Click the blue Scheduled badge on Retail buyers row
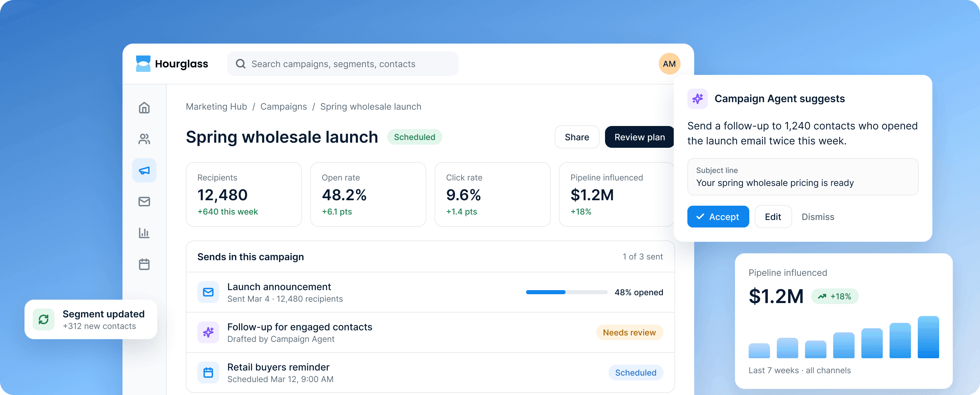This screenshot has width=980, height=395. click(x=635, y=373)
